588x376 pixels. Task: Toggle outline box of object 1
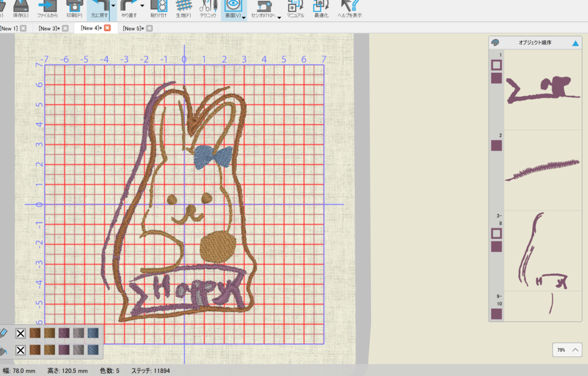(x=497, y=65)
